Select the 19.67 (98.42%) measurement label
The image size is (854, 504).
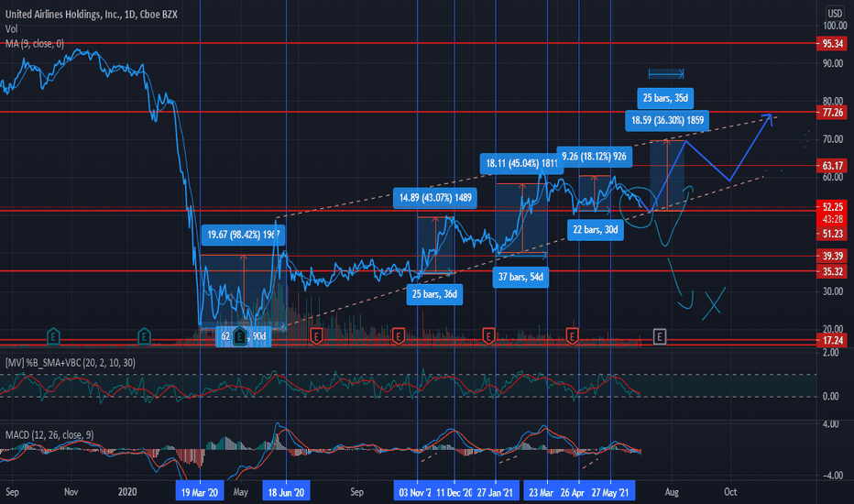point(244,235)
